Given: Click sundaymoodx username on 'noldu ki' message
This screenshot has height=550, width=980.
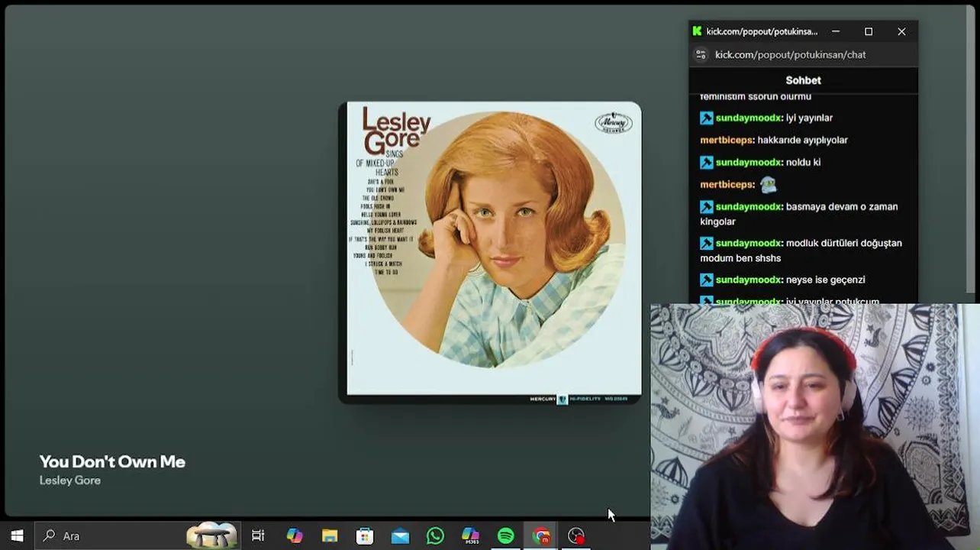Looking at the screenshot, I should [749, 162].
